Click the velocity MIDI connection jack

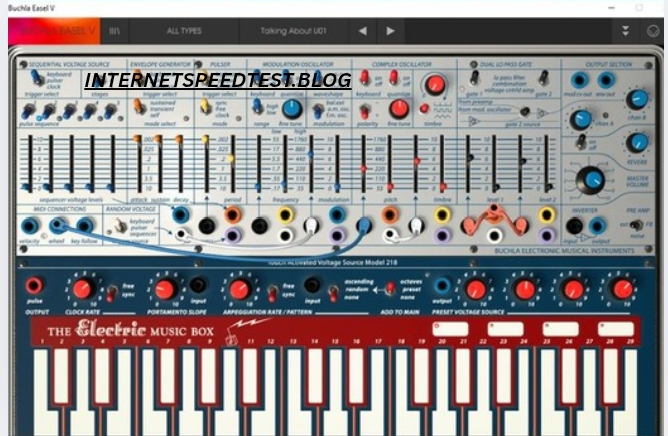click(x=30, y=225)
